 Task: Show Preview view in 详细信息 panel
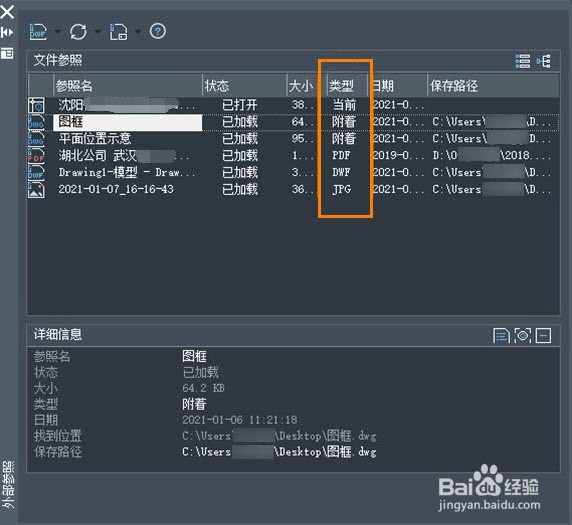tap(522, 336)
